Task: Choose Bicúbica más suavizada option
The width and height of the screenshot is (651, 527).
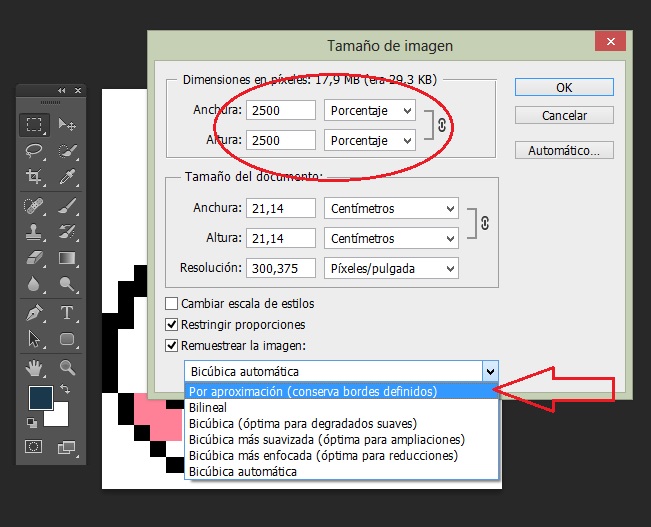Action: click(341, 439)
